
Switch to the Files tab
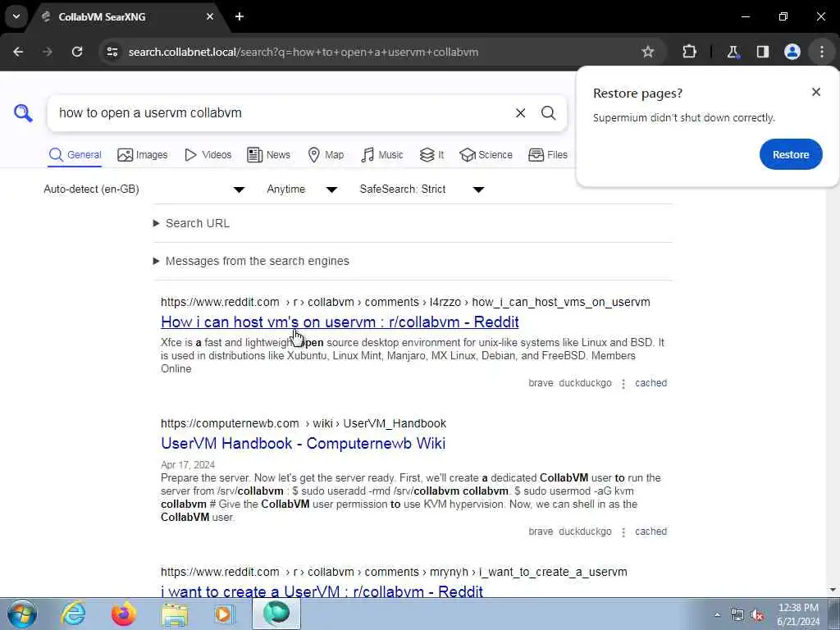[x=547, y=155]
